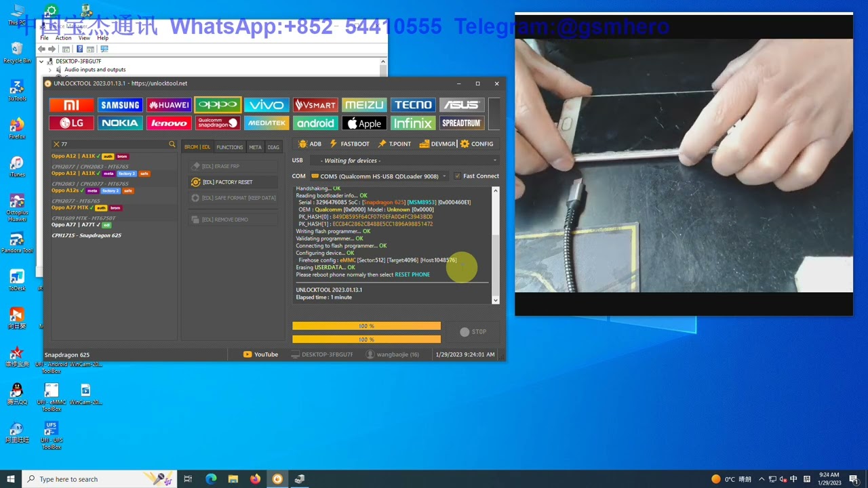Select the Huawei brand logo
868x488 pixels.
tap(169, 105)
